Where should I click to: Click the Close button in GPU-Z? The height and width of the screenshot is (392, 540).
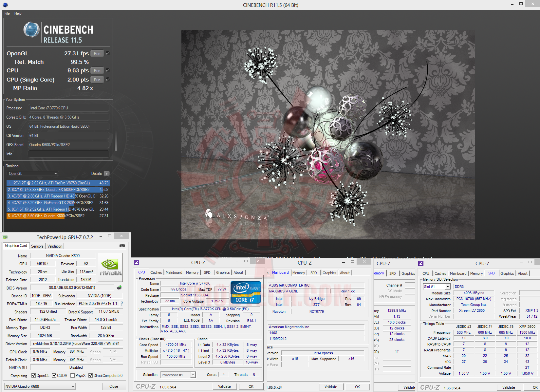coord(114,386)
